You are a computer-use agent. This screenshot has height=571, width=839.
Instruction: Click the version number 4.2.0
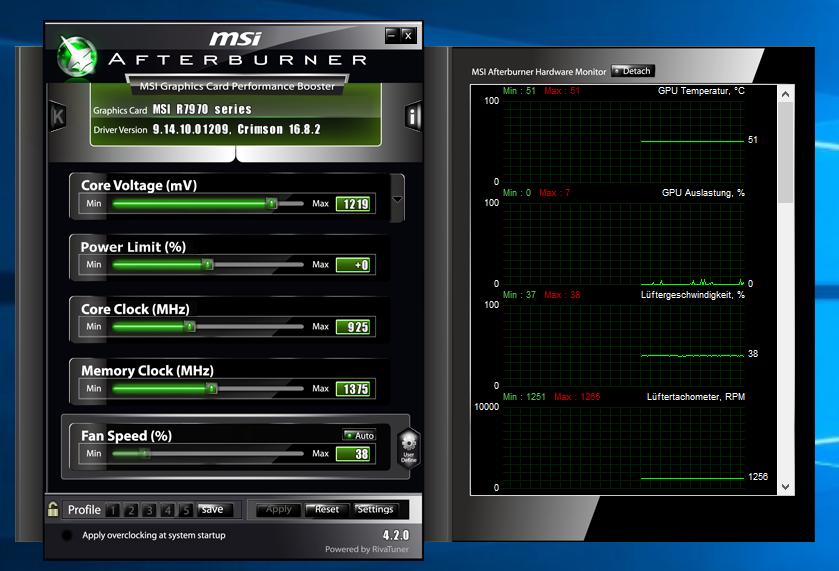pyautogui.click(x=396, y=535)
